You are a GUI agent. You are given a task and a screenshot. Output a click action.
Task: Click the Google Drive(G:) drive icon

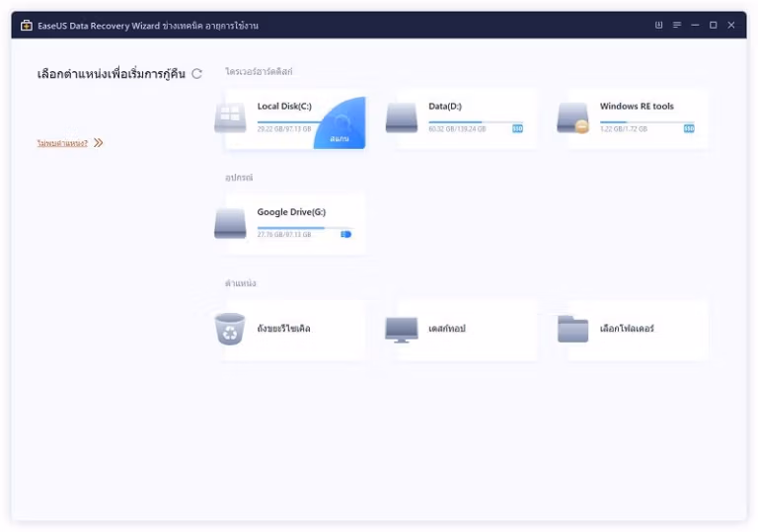(x=230, y=223)
